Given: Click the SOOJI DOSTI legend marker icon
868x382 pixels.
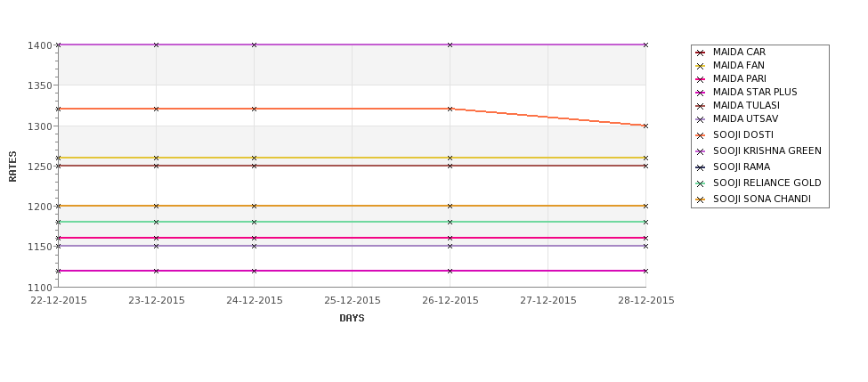Looking at the screenshot, I should pyautogui.click(x=700, y=135).
